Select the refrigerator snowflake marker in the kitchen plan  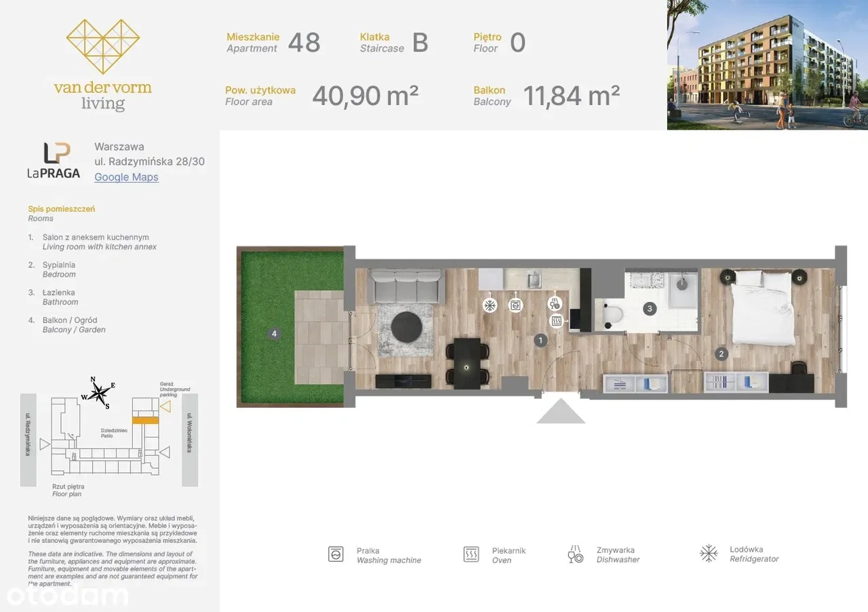pyautogui.click(x=489, y=305)
